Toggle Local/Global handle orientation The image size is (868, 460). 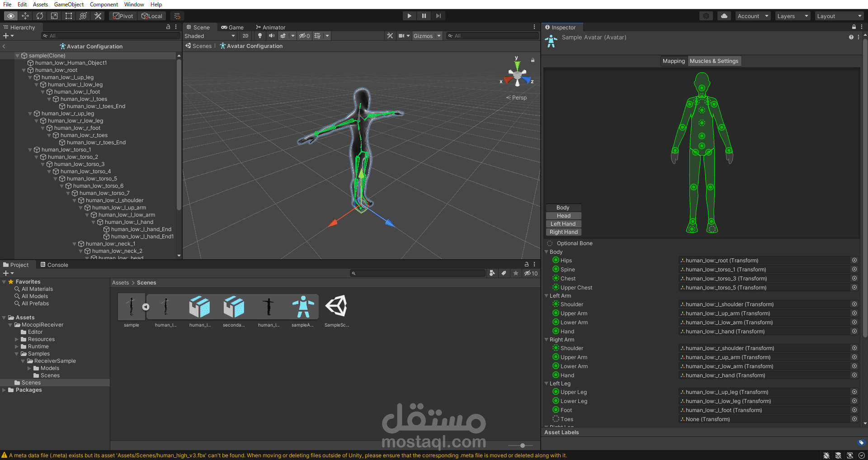click(152, 16)
